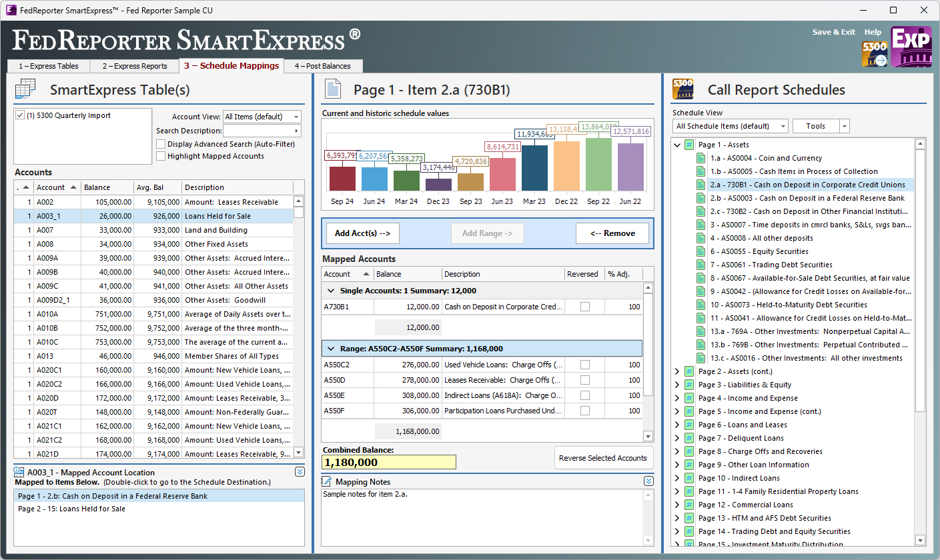Click the 5300 import icon in header
Image resolution: width=940 pixels, height=560 pixels.
pos(875,54)
